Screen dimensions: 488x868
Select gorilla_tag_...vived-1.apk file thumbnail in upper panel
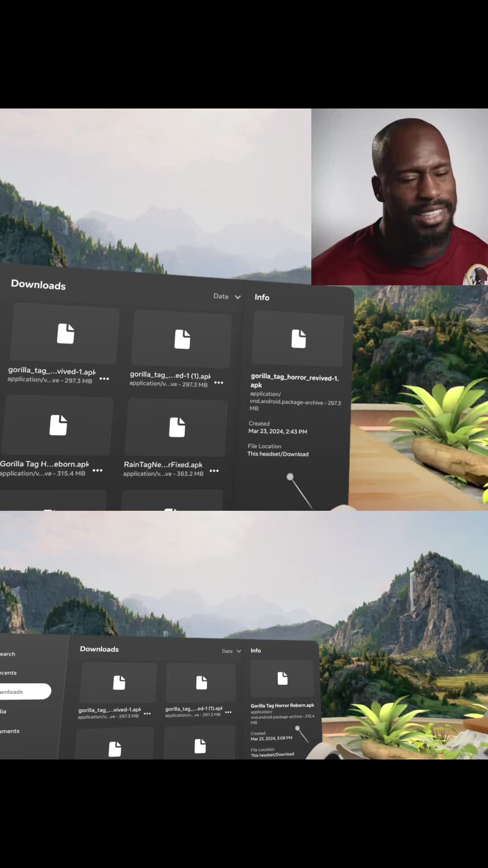point(65,334)
